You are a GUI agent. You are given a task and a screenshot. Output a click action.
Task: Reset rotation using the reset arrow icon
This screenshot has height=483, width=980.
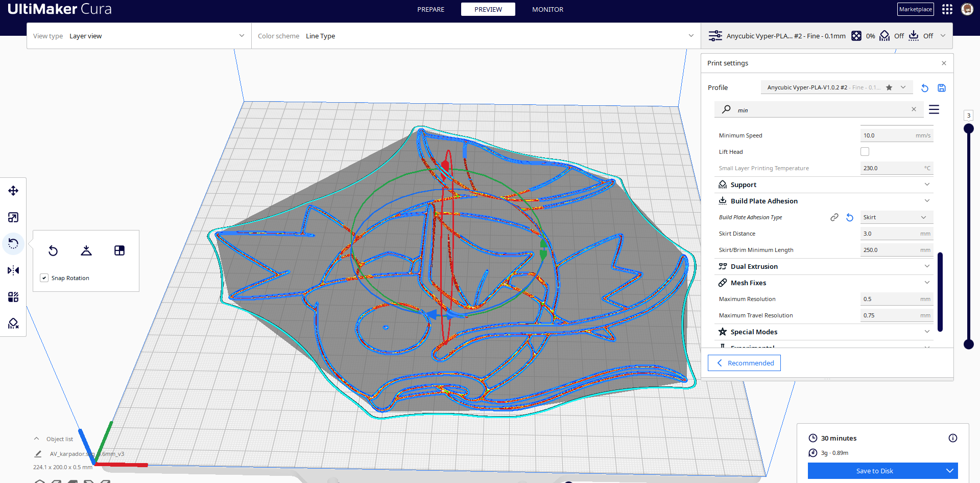point(53,251)
